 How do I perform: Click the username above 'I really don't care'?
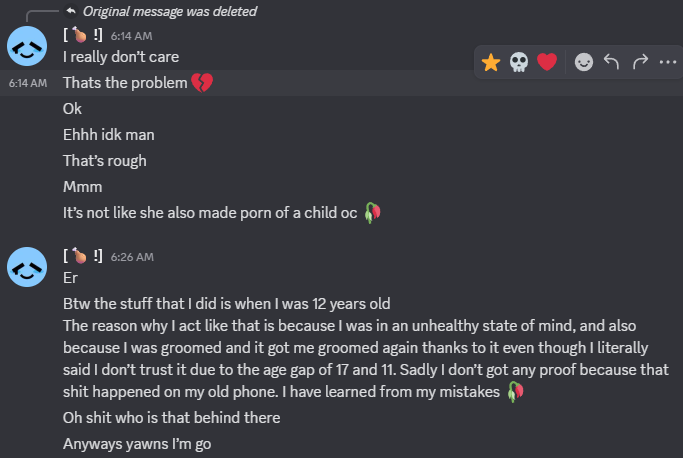(83, 35)
